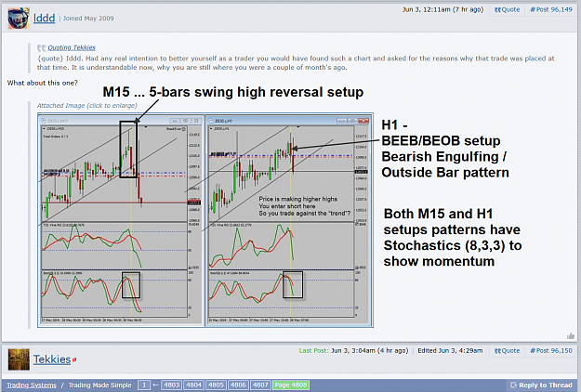The height and width of the screenshot is (392, 581).
Task: Quote lddd's post 96,149
Action: tap(507, 9)
